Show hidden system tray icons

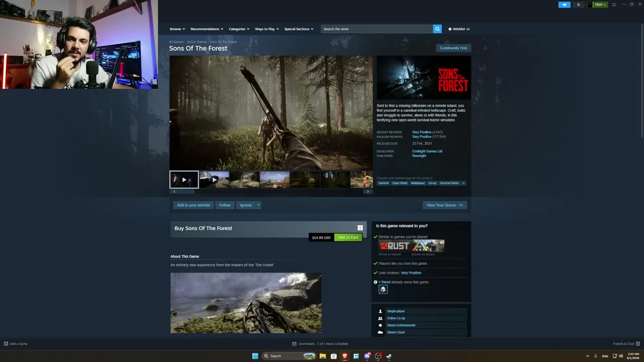[587, 356]
